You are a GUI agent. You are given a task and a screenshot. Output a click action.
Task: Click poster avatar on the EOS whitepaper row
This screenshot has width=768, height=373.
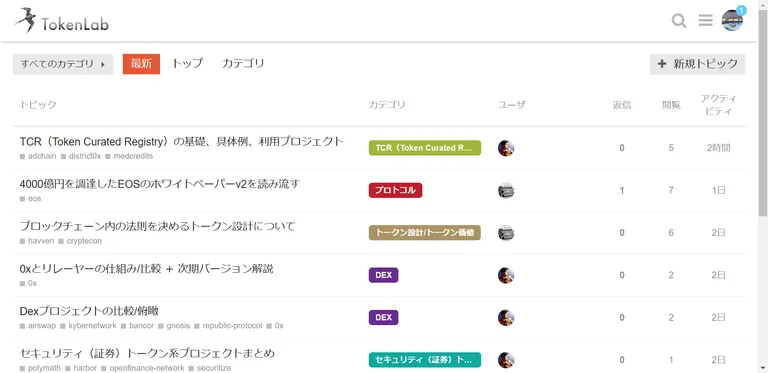[x=506, y=190]
